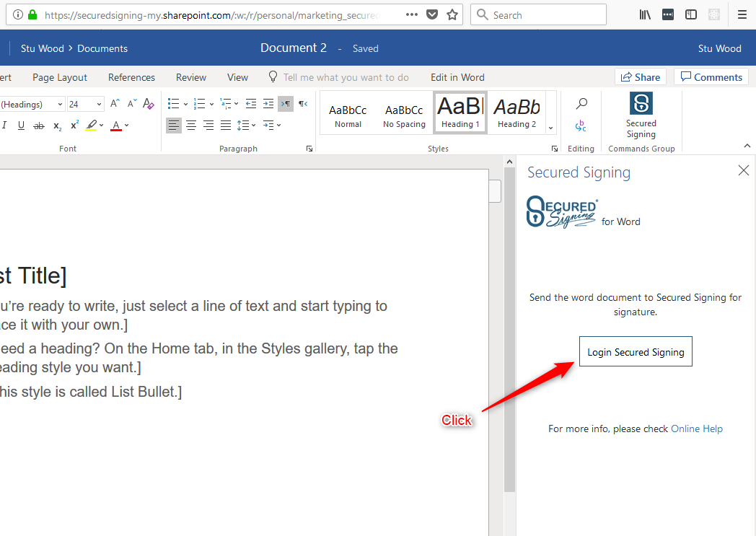Image resolution: width=756 pixels, height=536 pixels.
Task: Open the font name combo box
Action: [32, 104]
